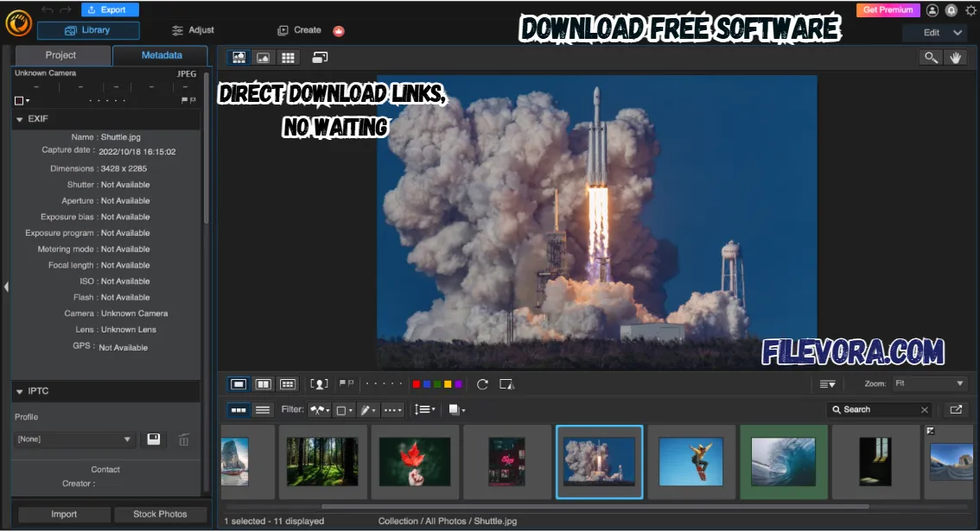Switch to grid view mode
The width and height of the screenshot is (980, 531).
pyautogui.click(x=288, y=57)
